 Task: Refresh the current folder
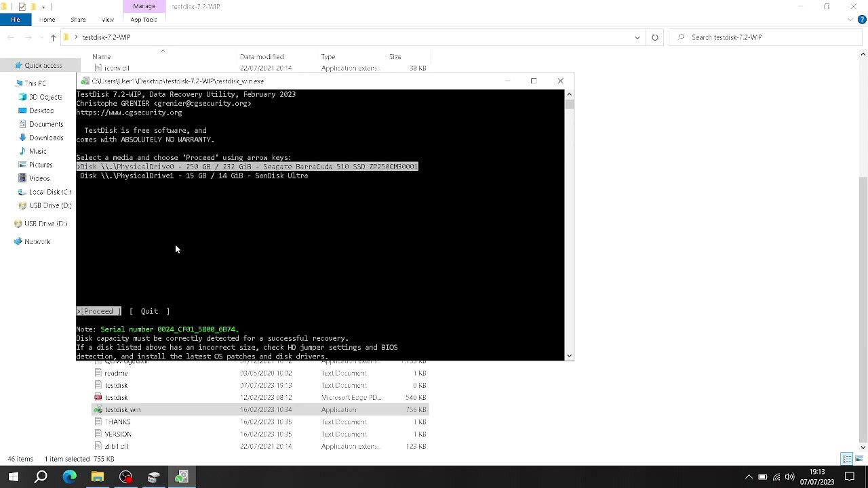click(654, 37)
